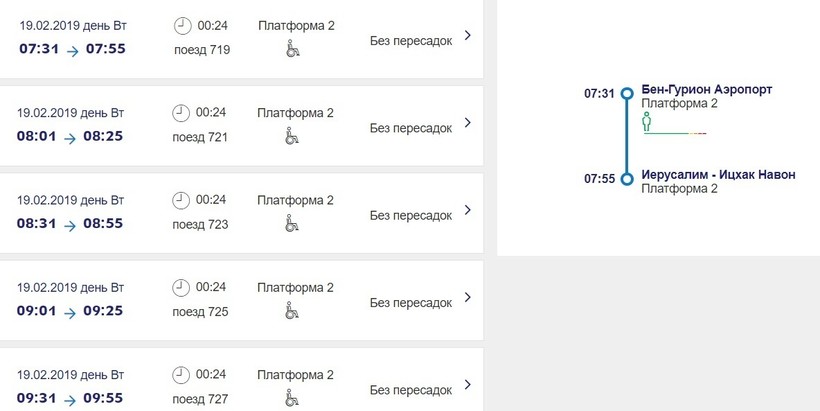Click Иерусалим - Ицхак Навон station name
Screen dimensions: 820x411
(x=718, y=175)
